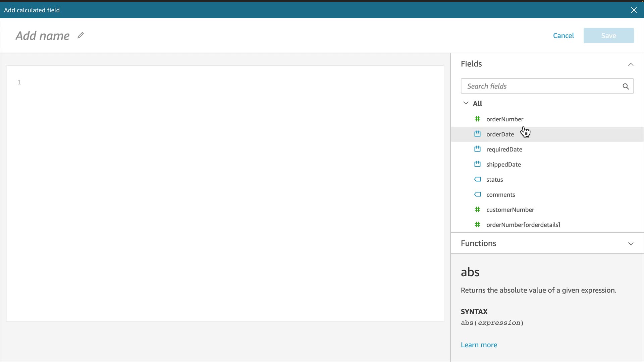Click the hash icon beside orderNumber
The image size is (644, 362).
(477, 119)
